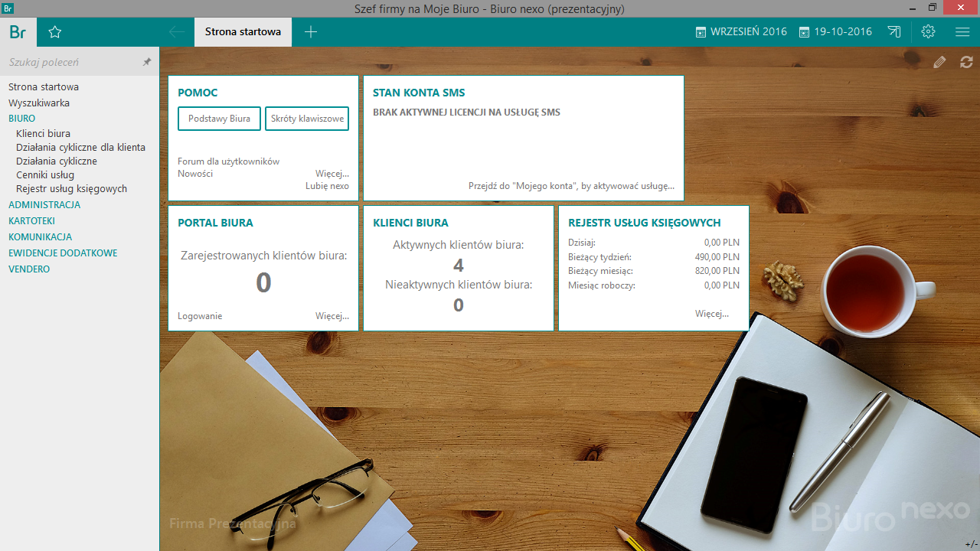Open the hamburger menu icon
Screen dimensions: 980x551
pyautogui.click(x=962, y=32)
